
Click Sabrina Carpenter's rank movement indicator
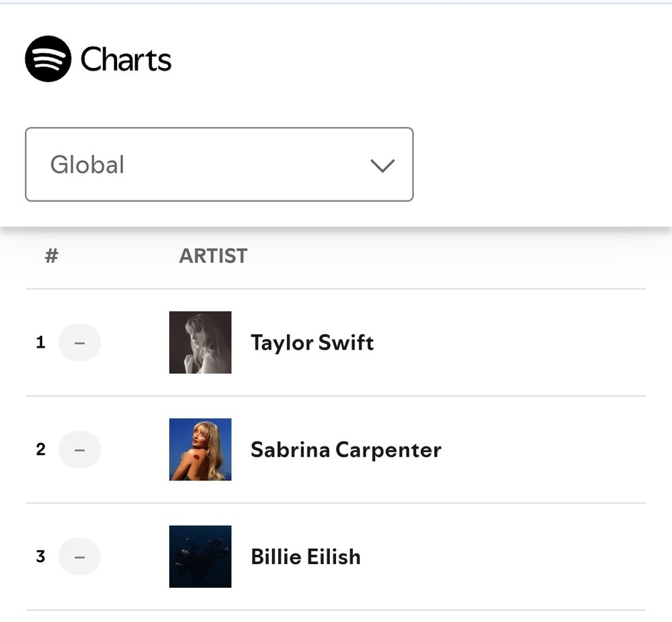(x=79, y=449)
